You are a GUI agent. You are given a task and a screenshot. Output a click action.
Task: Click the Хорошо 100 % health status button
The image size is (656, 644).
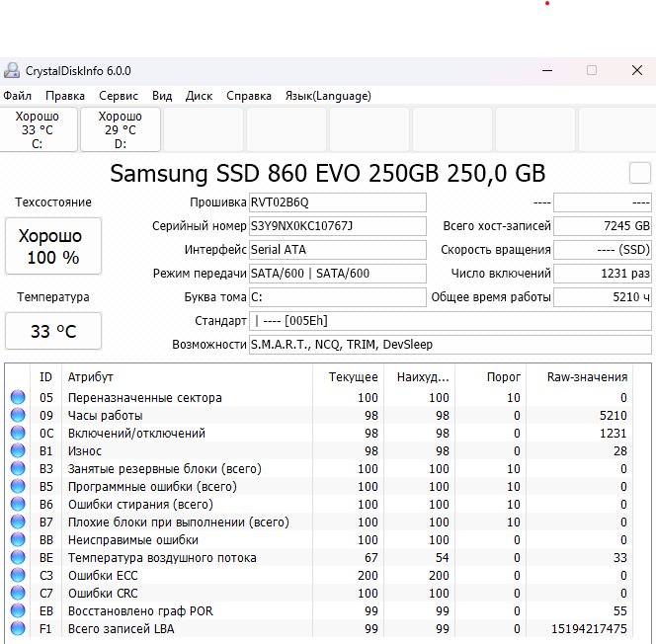click(x=53, y=247)
